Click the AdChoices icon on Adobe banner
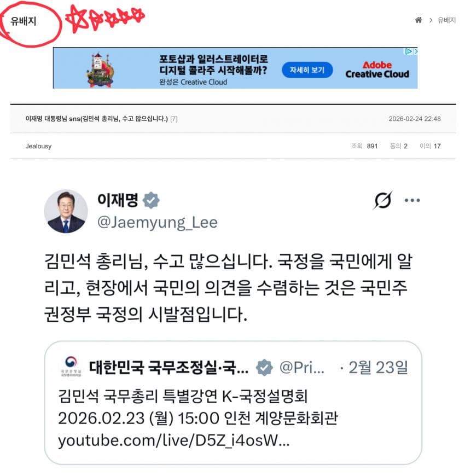 [x=409, y=51]
